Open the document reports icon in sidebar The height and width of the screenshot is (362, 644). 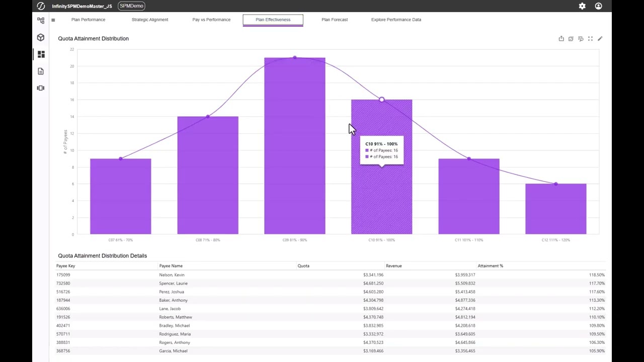click(x=41, y=71)
